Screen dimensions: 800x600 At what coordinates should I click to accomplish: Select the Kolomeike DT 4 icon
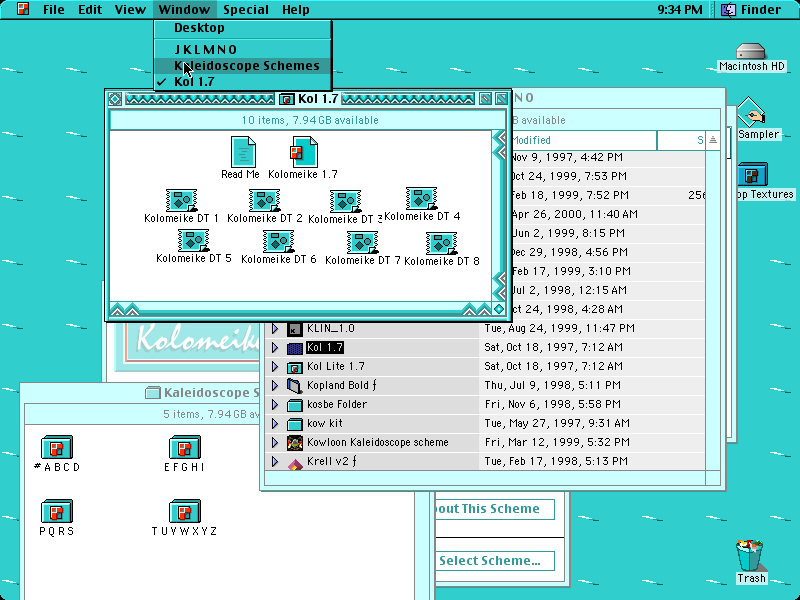click(x=421, y=198)
